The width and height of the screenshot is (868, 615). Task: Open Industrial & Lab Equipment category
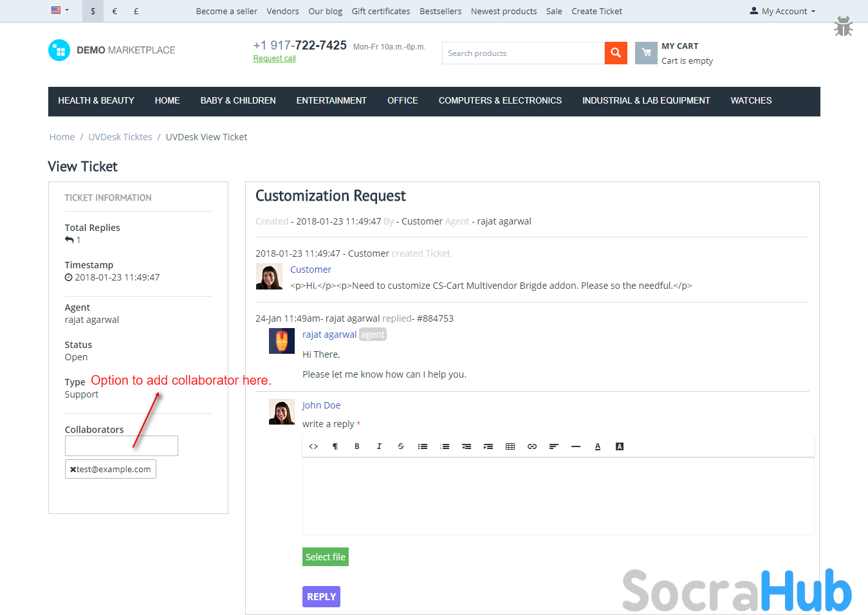pyautogui.click(x=646, y=101)
